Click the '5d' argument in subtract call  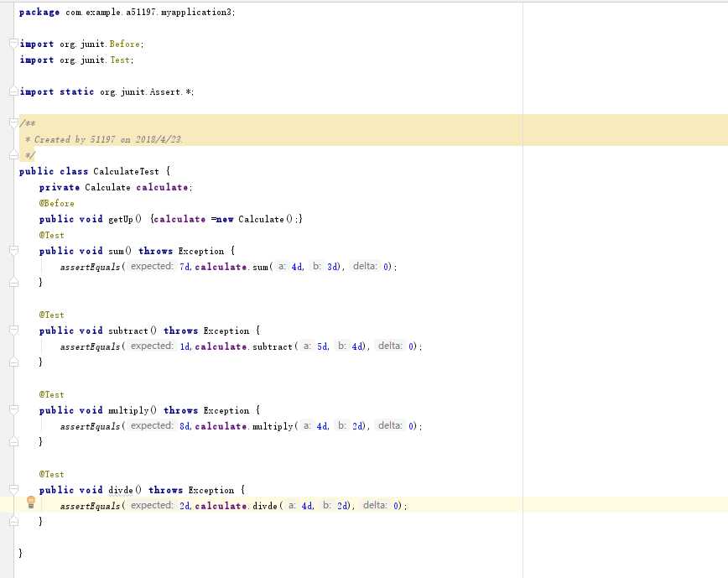click(322, 346)
